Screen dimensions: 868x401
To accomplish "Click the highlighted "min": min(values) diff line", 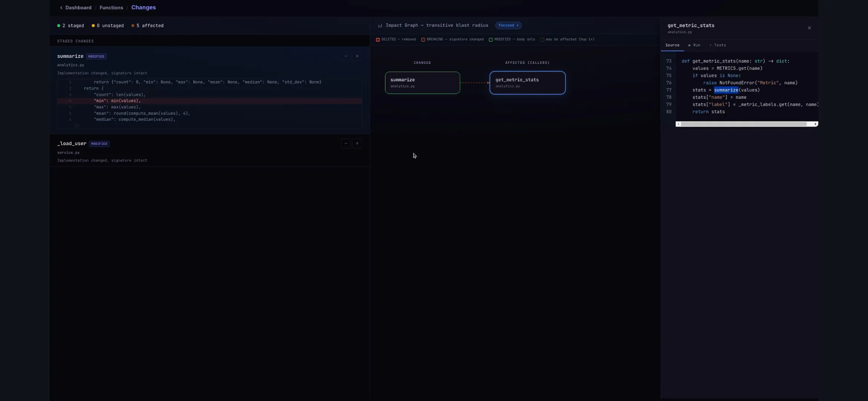I will click(210, 101).
